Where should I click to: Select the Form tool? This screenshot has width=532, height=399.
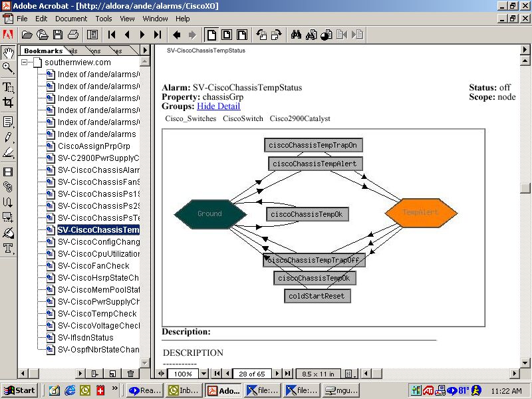click(x=9, y=217)
